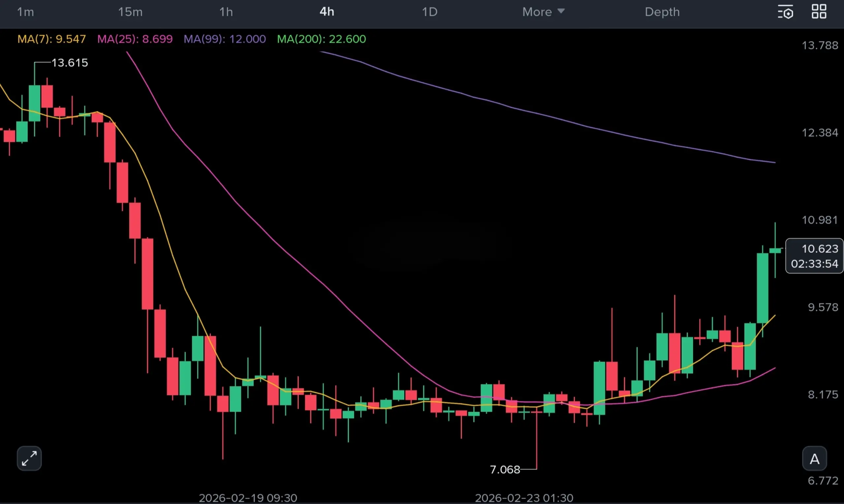
Task: Expand the More timeframes dropdown
Action: (543, 12)
